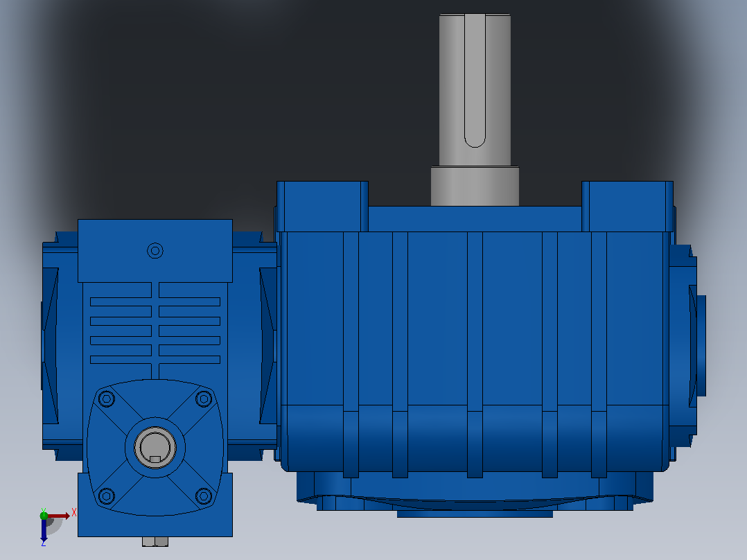747x560 pixels.
Task: Select the gray output shaft on top
Action: click(475, 110)
